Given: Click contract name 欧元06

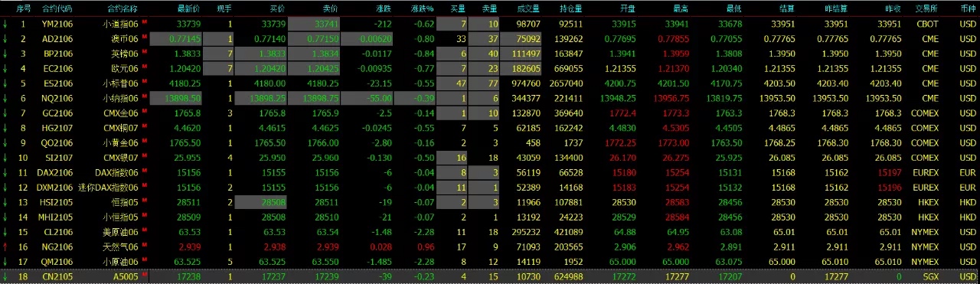Looking at the screenshot, I should 125,68.
